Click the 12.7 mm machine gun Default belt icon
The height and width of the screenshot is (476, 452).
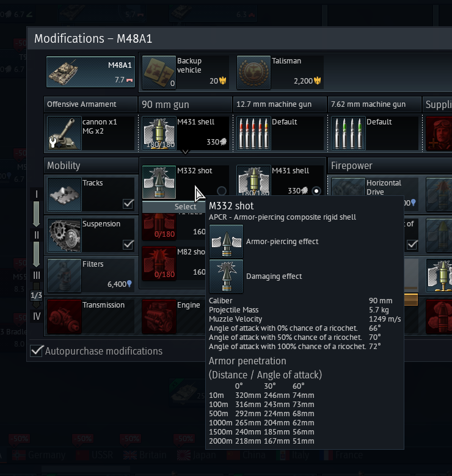pyautogui.click(x=253, y=133)
